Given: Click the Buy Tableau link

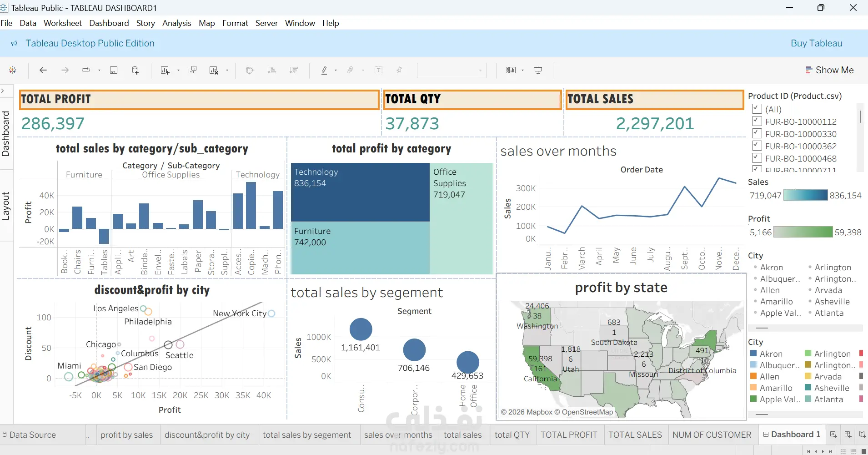Looking at the screenshot, I should tap(816, 43).
